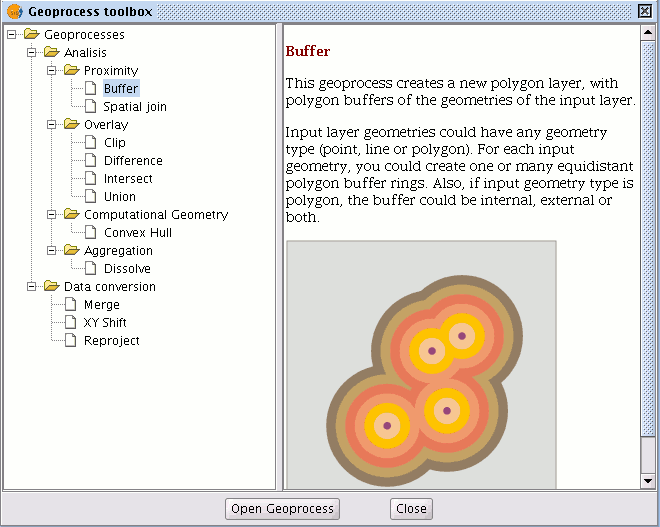Collapse the Geoprocesses root node

pos(11,35)
